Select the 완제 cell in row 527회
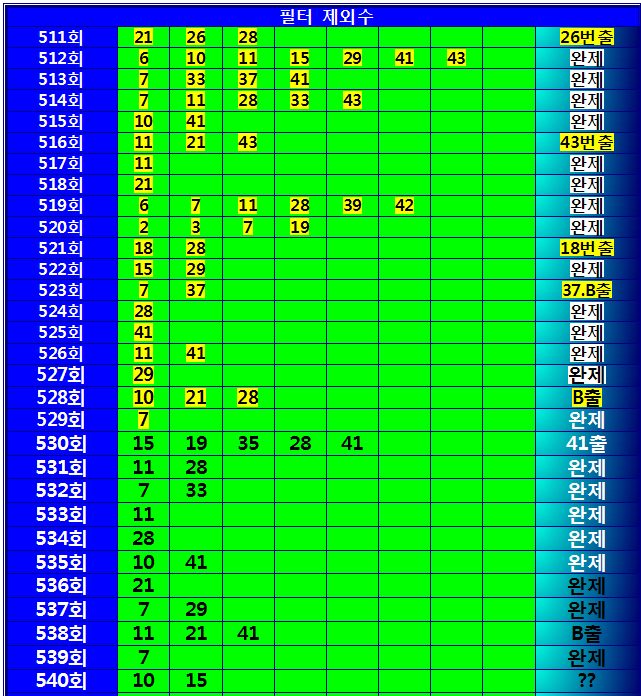 [x=587, y=374]
